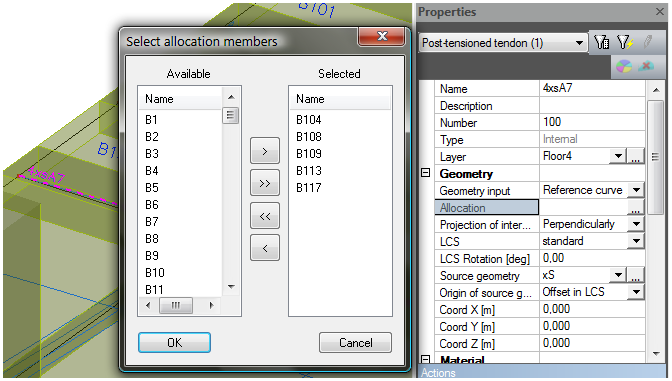Remove one member with < button

click(265, 248)
